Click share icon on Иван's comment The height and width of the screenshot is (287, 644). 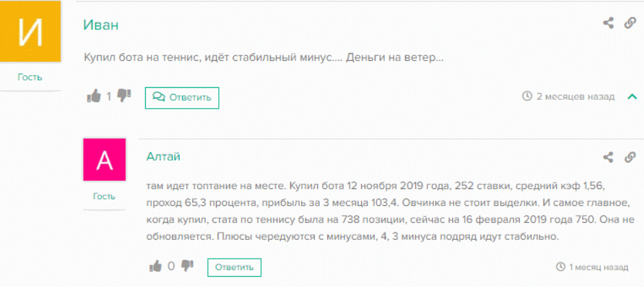[x=608, y=23]
